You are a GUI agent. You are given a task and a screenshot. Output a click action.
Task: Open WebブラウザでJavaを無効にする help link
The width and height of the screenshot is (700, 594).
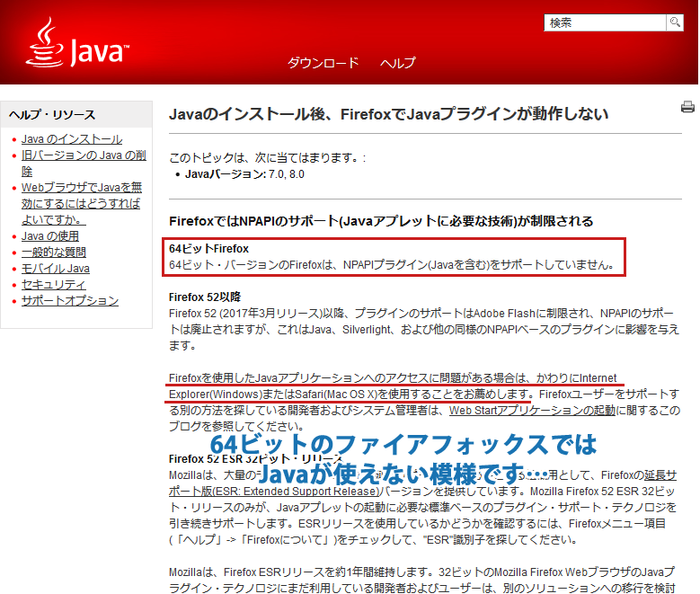[81, 203]
